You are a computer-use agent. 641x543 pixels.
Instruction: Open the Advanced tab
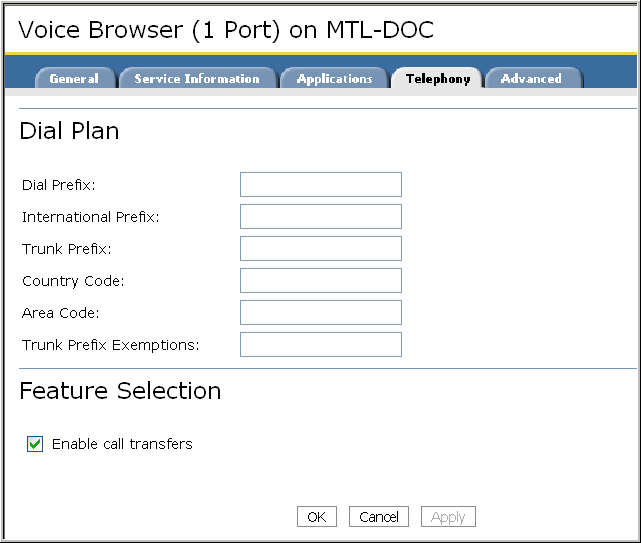coord(531,79)
